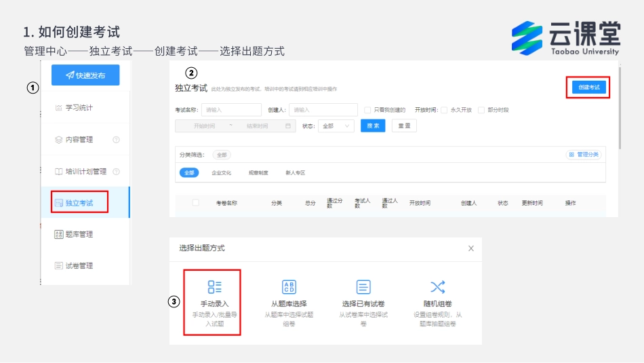
Task: Click the 考试名称 input field
Action: pos(230,110)
